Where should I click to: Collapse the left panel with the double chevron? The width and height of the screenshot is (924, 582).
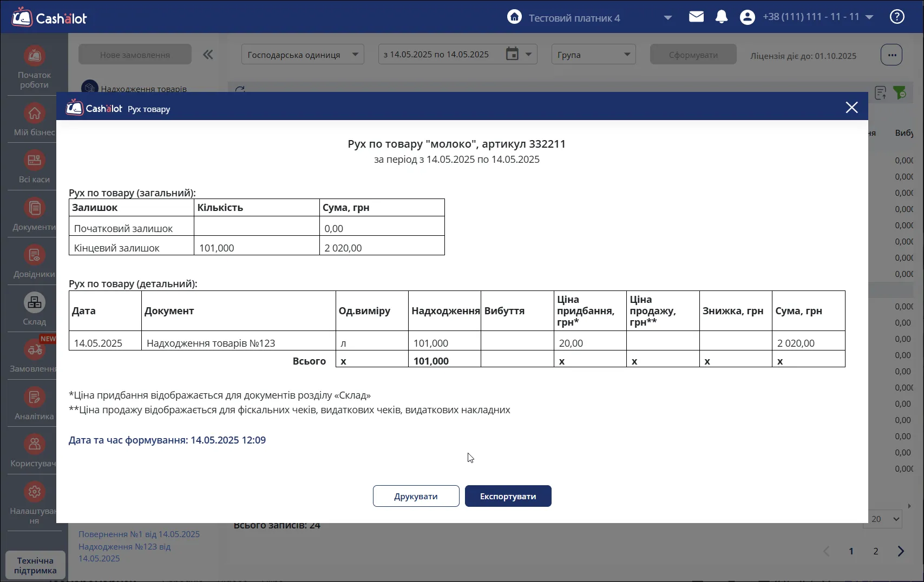pyautogui.click(x=208, y=55)
